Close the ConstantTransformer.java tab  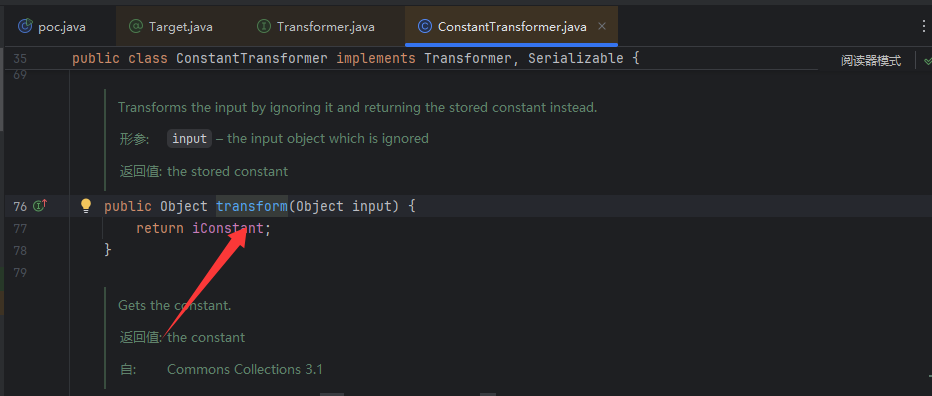pyautogui.click(x=602, y=27)
